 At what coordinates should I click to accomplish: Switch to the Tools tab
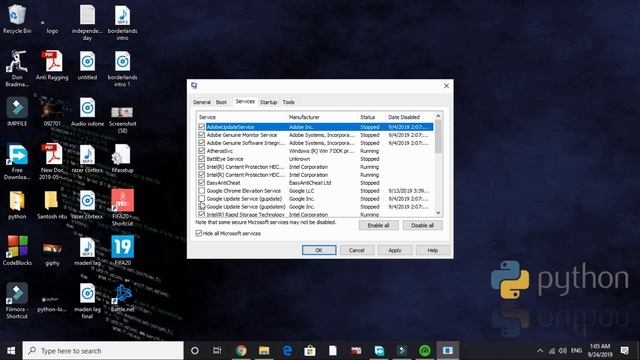(288, 102)
